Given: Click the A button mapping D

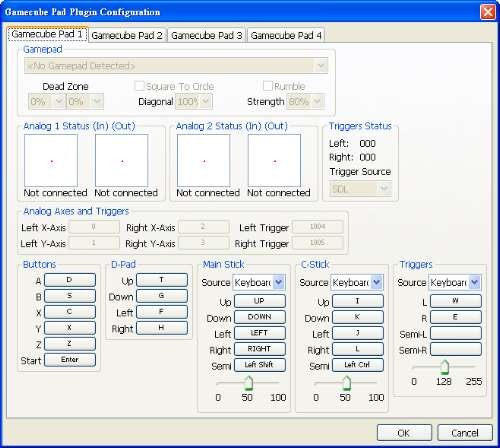Looking at the screenshot, I should 70,280.
